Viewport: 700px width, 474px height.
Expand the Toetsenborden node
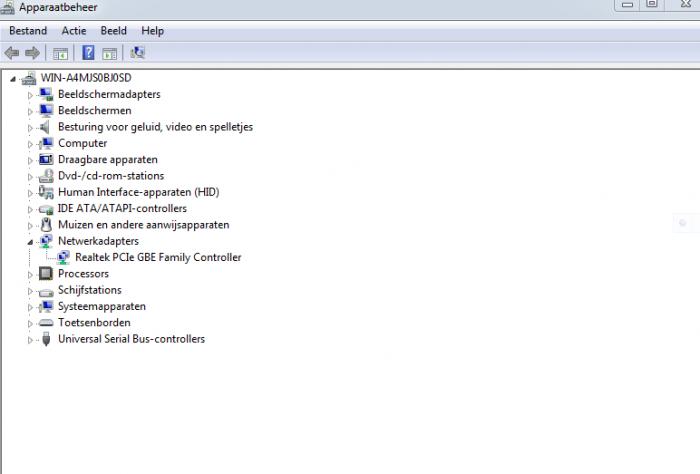[30, 324]
